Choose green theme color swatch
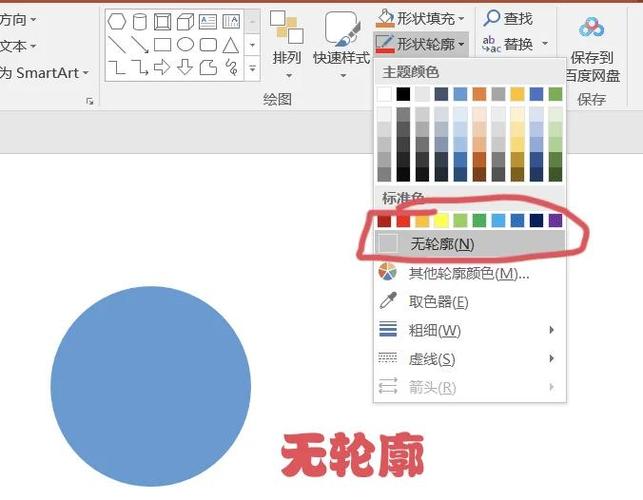Viewport: 643px width, 500px height. [x=555, y=94]
